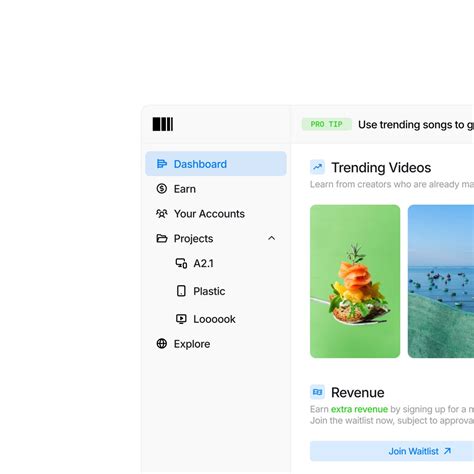
Task: Open the salmon food video thumbnail
Action: tap(355, 281)
